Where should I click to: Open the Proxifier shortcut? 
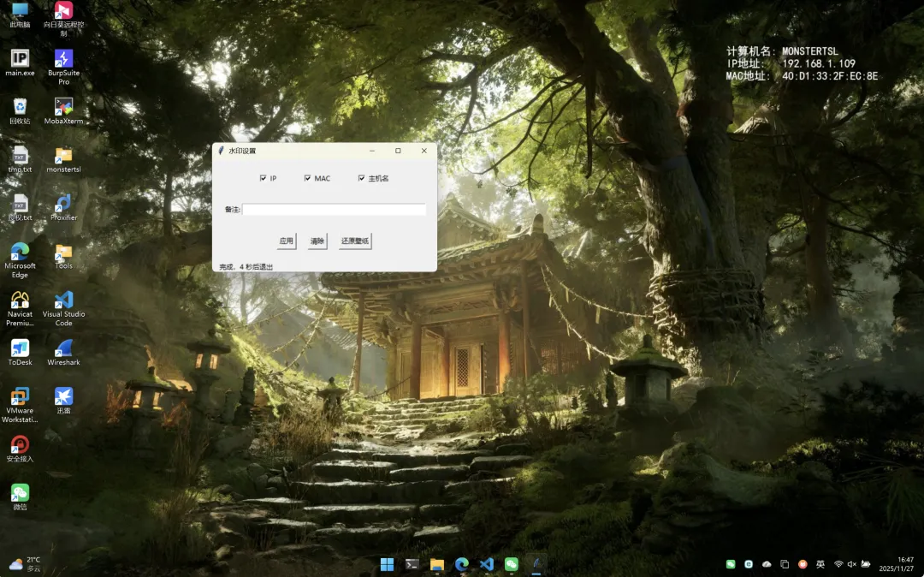point(63,208)
